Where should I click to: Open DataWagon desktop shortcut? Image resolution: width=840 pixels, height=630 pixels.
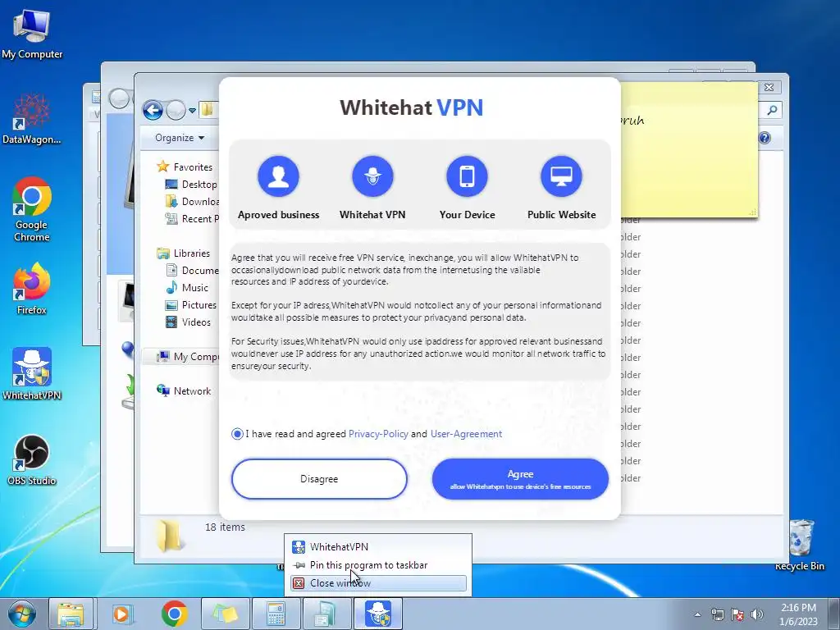click(32, 119)
